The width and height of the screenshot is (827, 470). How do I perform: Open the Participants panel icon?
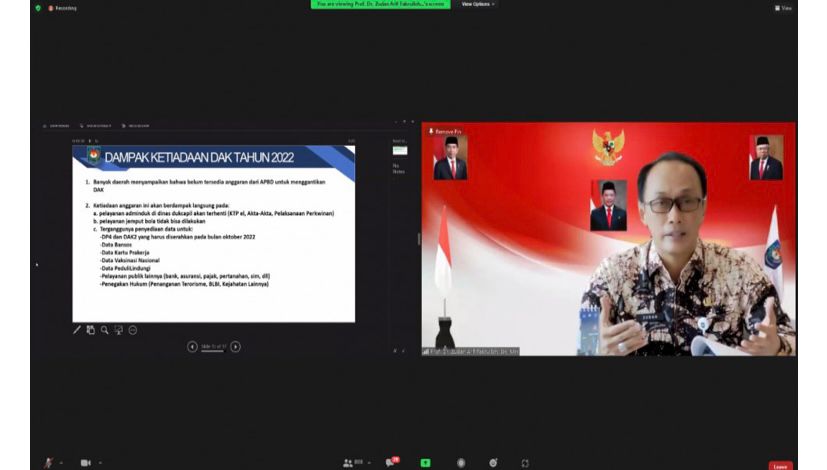(x=349, y=463)
